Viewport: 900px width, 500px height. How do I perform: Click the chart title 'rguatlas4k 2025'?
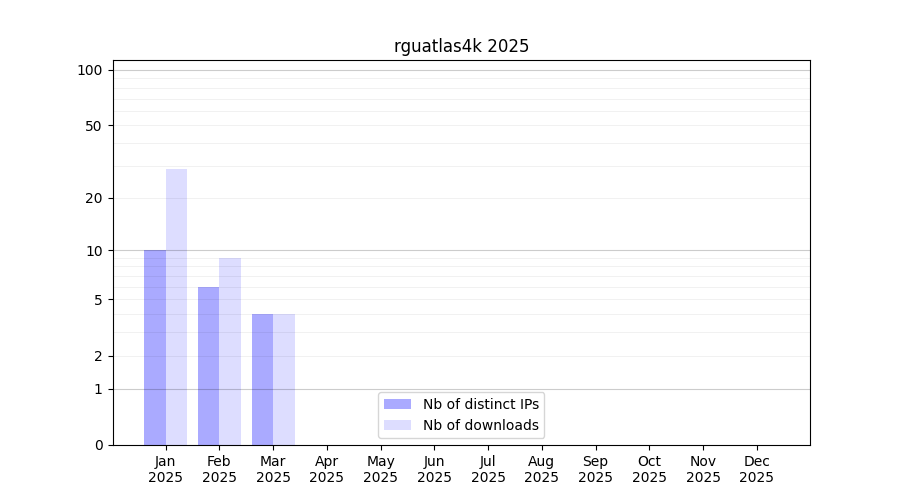(461, 46)
